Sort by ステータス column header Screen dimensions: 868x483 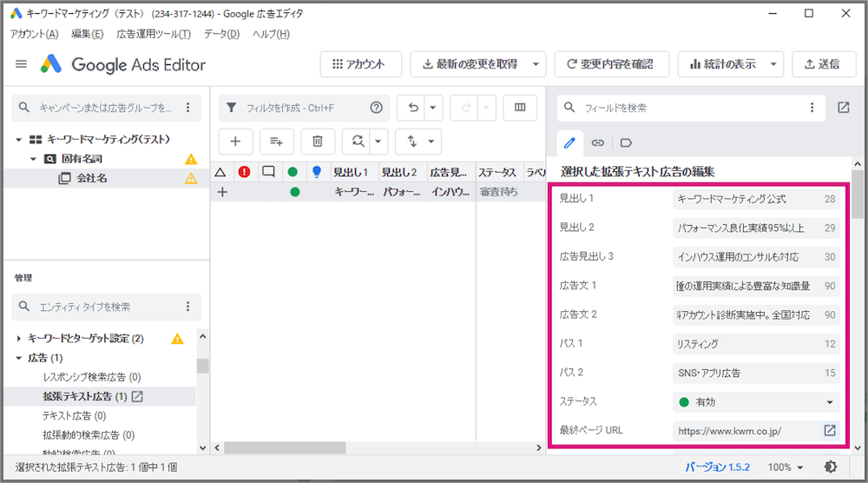click(x=500, y=172)
